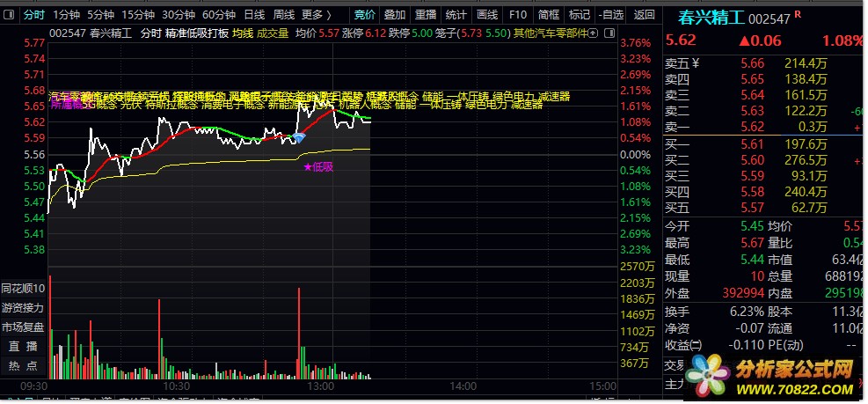
Task: Select the 画线 drawing tool
Action: coord(487,15)
